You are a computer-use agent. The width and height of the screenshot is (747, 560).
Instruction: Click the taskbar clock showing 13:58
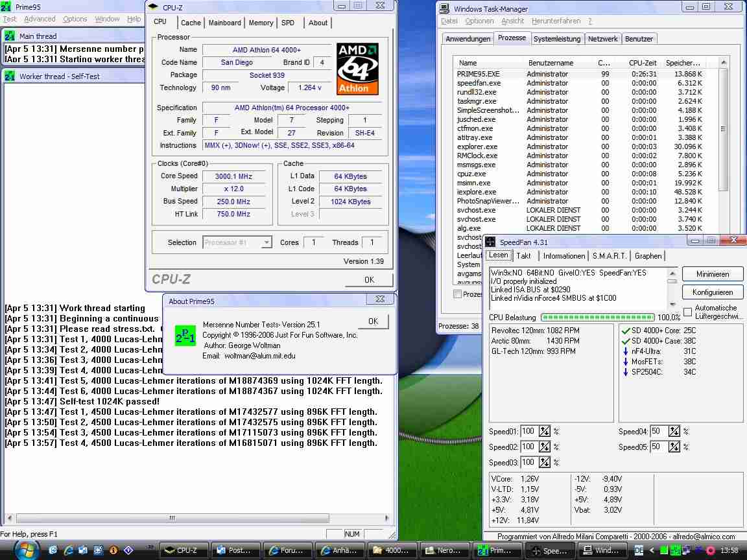coord(729,550)
